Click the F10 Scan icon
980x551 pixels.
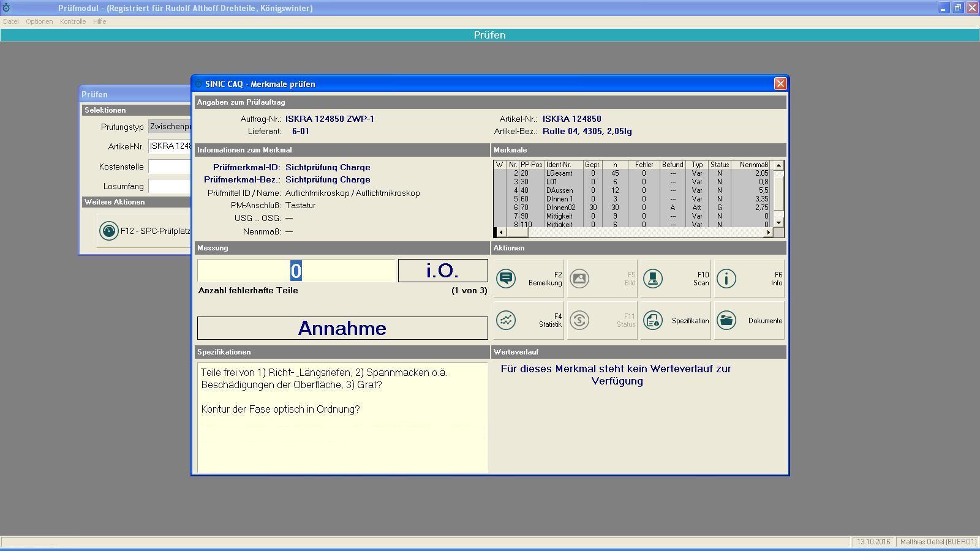(653, 279)
